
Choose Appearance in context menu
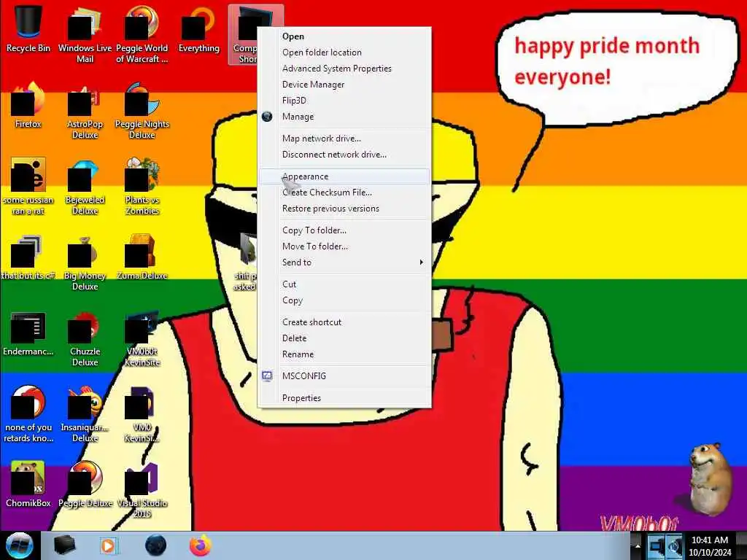[344, 176]
